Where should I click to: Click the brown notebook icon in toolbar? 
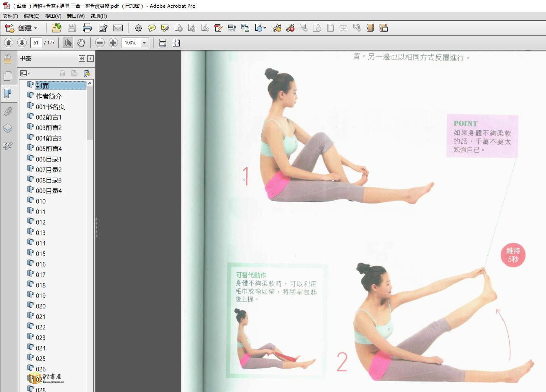[x=370, y=28]
